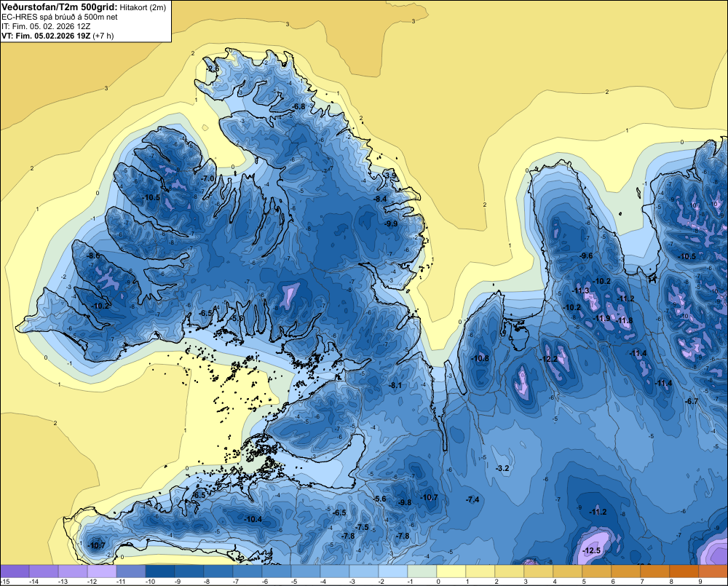The width and height of the screenshot is (728, 586).
Task: Click the "-6.8" temperature label
Action: 299,106
